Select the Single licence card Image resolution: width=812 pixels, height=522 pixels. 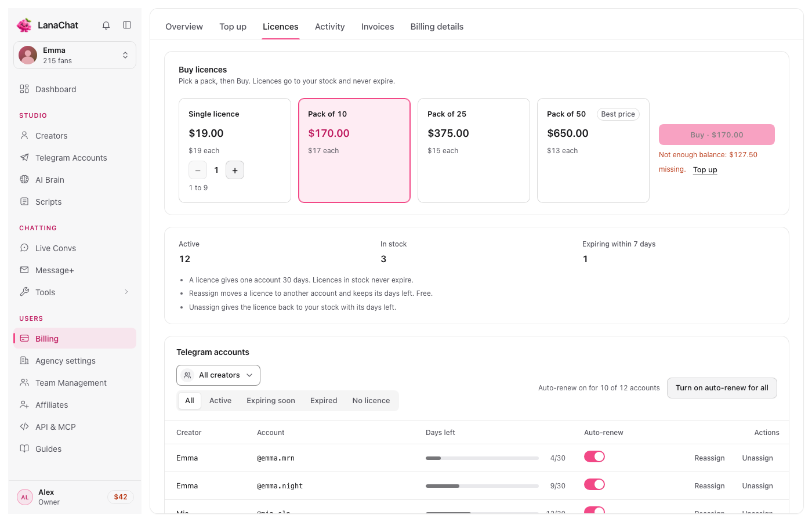pos(235,150)
